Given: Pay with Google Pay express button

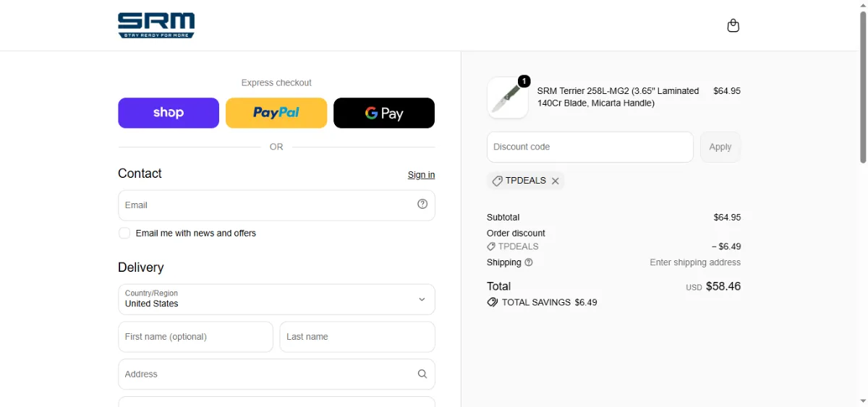Looking at the screenshot, I should click(384, 113).
